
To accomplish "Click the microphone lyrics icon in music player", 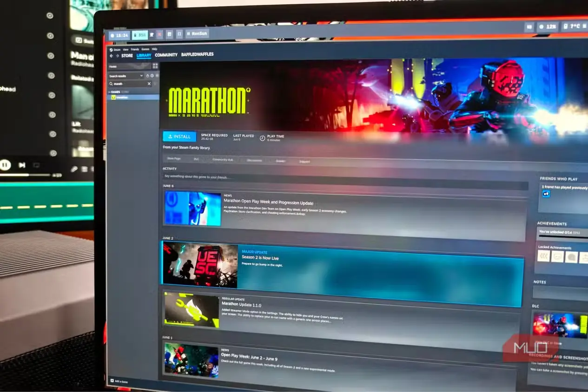I will click(74, 169).
